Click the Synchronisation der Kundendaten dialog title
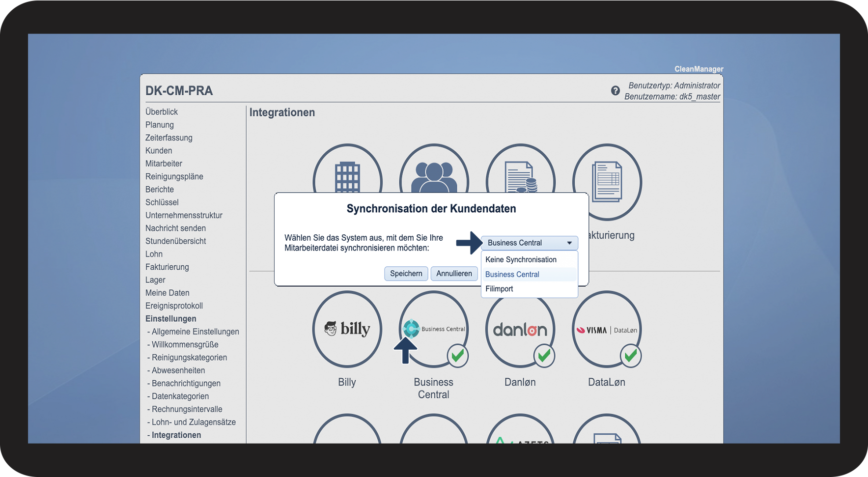The width and height of the screenshot is (868, 477). (431, 209)
